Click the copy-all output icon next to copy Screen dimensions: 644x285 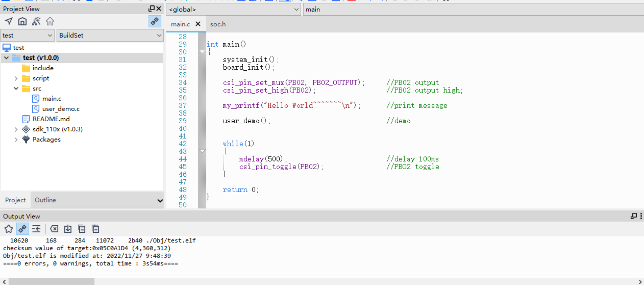95,229
